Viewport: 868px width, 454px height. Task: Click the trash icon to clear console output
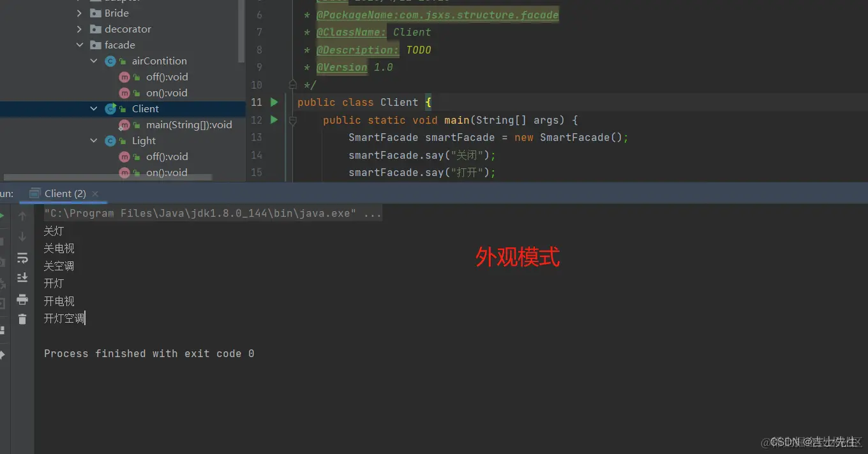tap(22, 319)
